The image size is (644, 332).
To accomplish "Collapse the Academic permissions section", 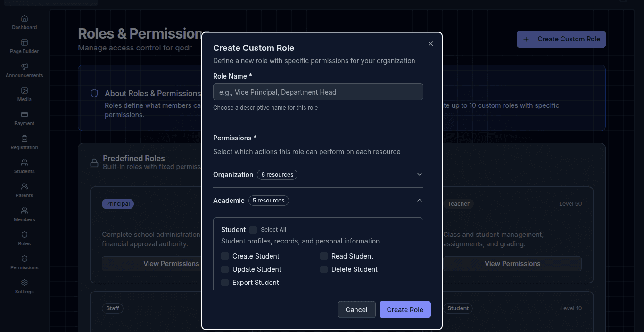I will point(420,201).
